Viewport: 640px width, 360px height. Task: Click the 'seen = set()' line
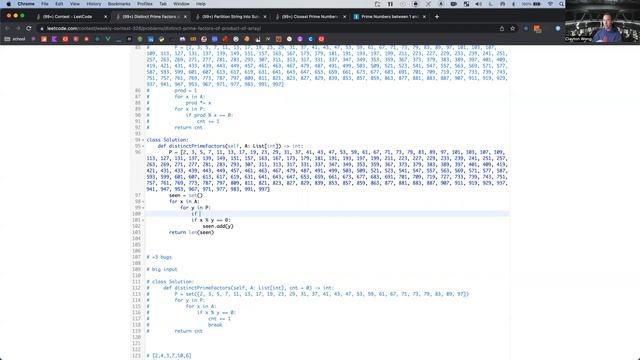pyautogui.click(x=186, y=196)
